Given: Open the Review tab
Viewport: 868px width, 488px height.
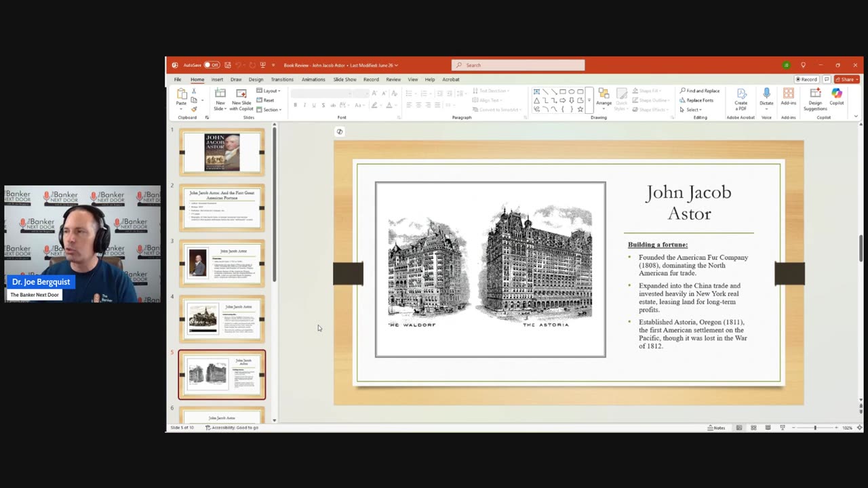Looking at the screenshot, I should pyautogui.click(x=393, y=79).
